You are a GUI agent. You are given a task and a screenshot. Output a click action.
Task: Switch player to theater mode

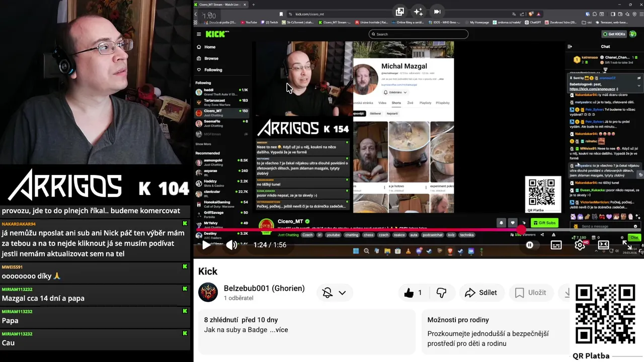coord(603,245)
